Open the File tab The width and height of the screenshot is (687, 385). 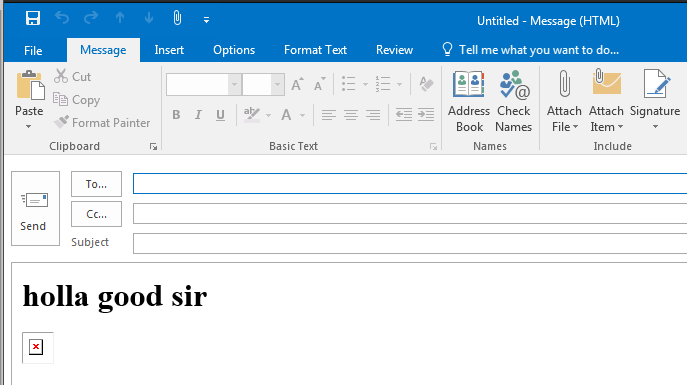coord(33,50)
